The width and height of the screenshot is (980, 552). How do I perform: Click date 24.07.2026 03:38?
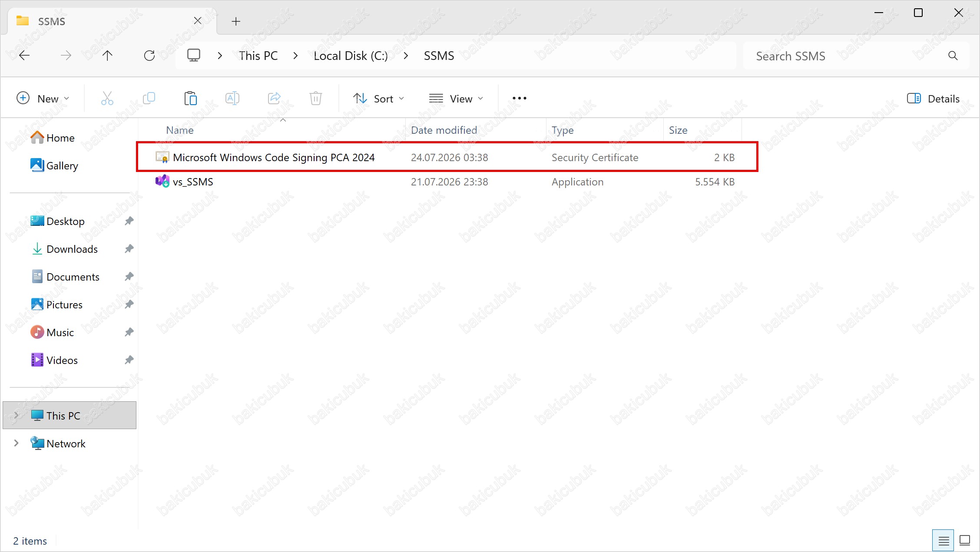[x=450, y=157]
